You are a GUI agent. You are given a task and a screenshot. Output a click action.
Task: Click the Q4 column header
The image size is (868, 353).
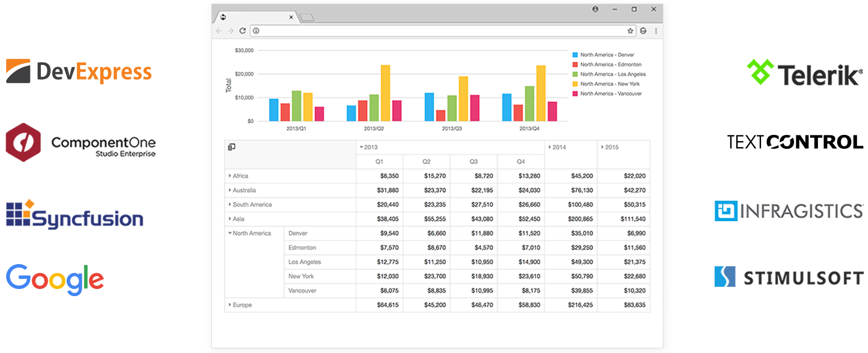point(521,162)
